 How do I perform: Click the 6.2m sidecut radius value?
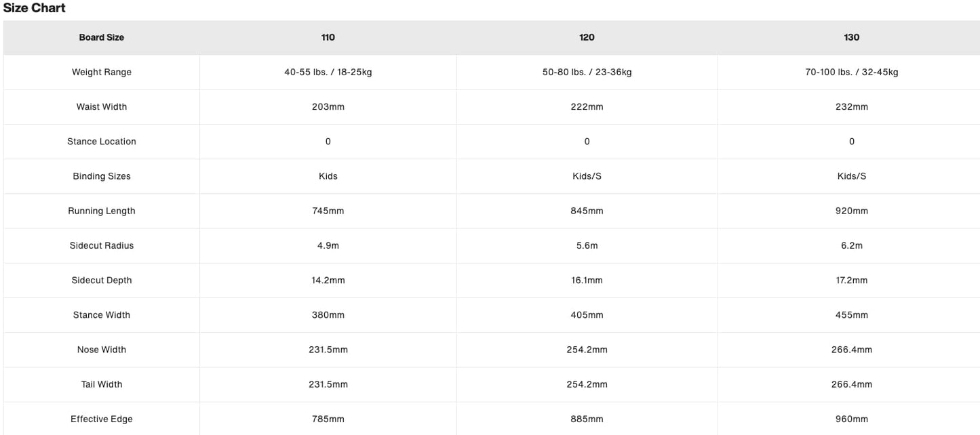pyautogui.click(x=852, y=245)
